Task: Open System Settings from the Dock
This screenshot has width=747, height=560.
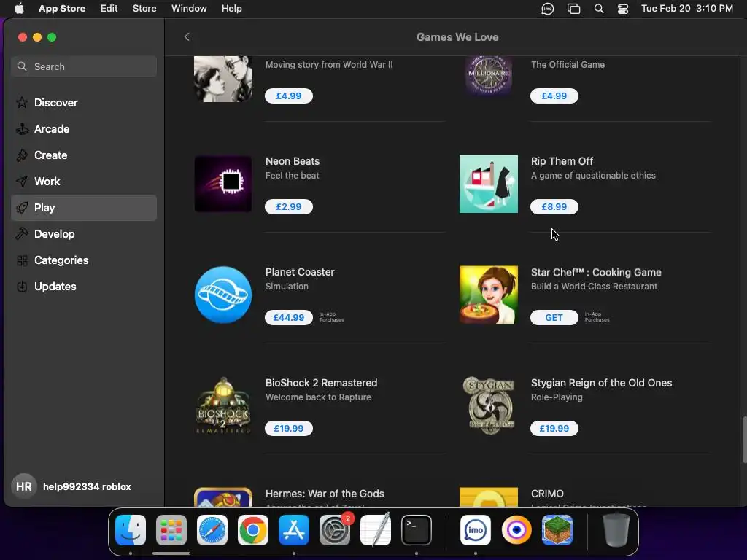Action: coord(335,530)
